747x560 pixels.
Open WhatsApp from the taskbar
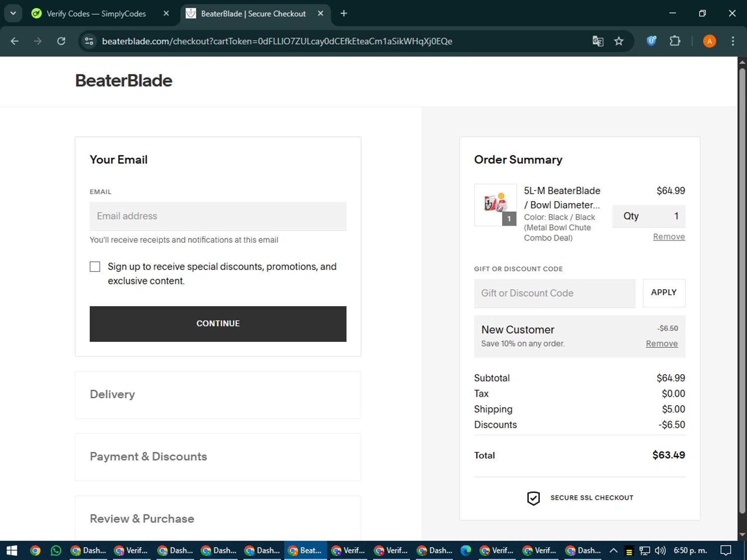point(56,551)
